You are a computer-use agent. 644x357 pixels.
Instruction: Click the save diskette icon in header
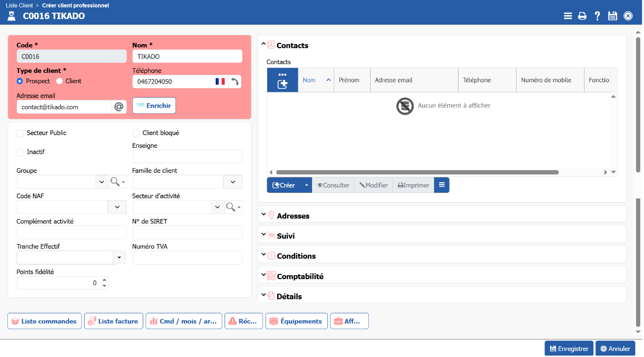click(x=612, y=16)
